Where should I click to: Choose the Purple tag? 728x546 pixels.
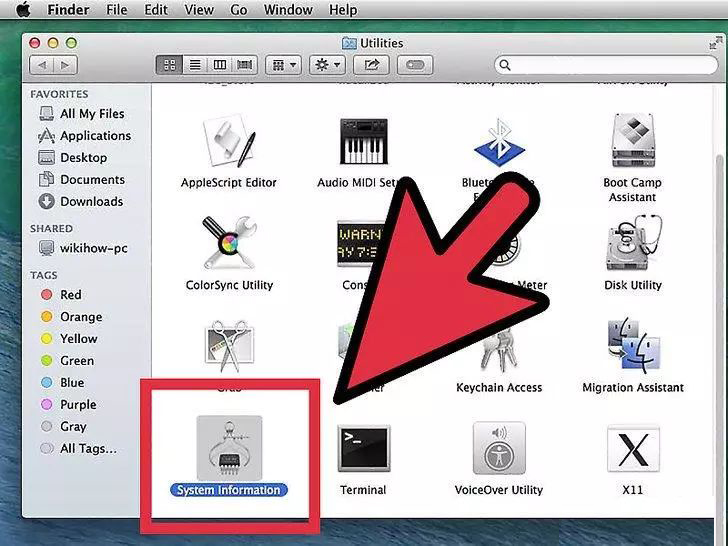click(x=69, y=404)
